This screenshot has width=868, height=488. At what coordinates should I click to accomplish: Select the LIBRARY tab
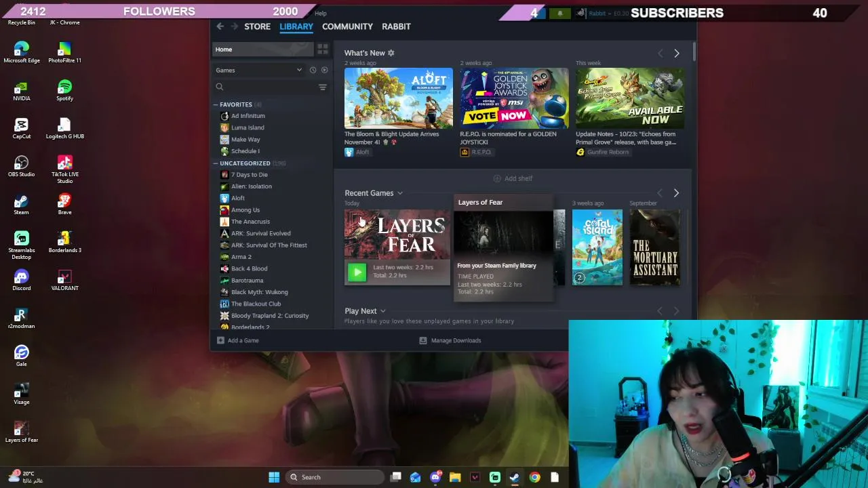tap(296, 26)
